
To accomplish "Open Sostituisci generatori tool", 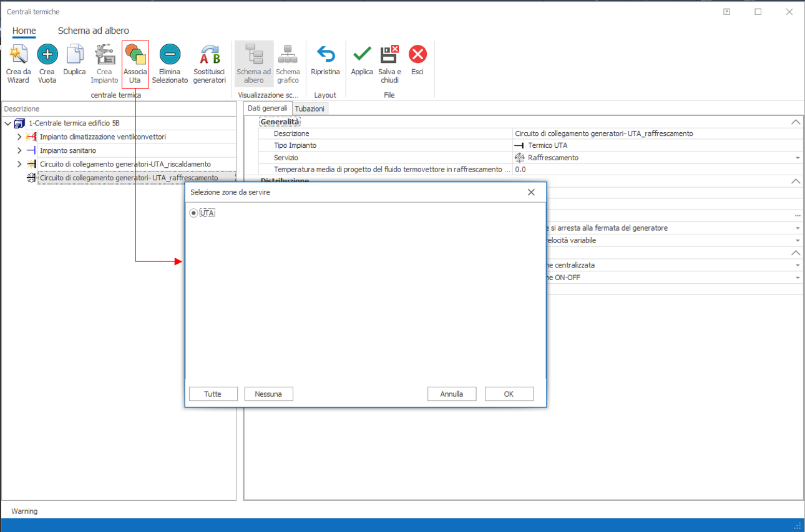I will point(209,55).
